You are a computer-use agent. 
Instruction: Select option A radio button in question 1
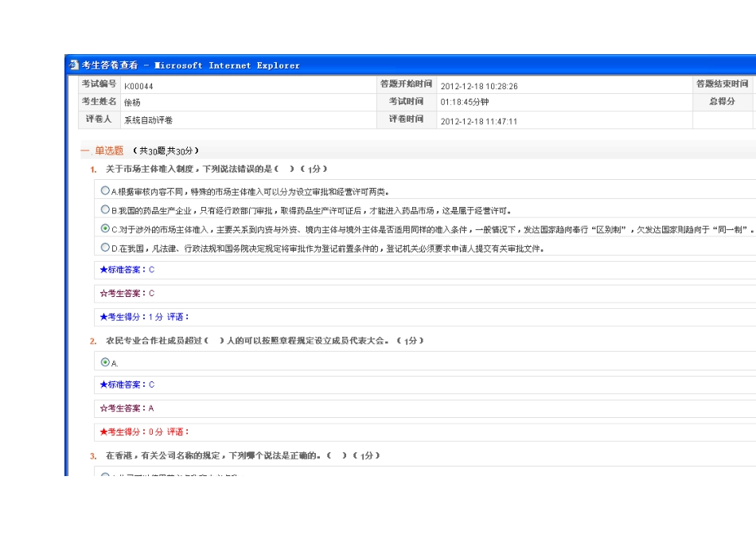click(x=105, y=191)
